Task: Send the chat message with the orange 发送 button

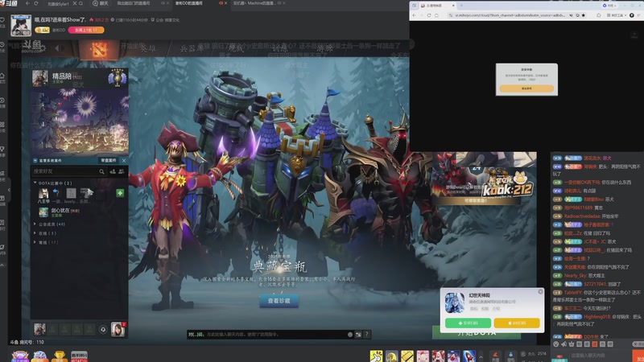Action: pyautogui.click(x=638, y=356)
